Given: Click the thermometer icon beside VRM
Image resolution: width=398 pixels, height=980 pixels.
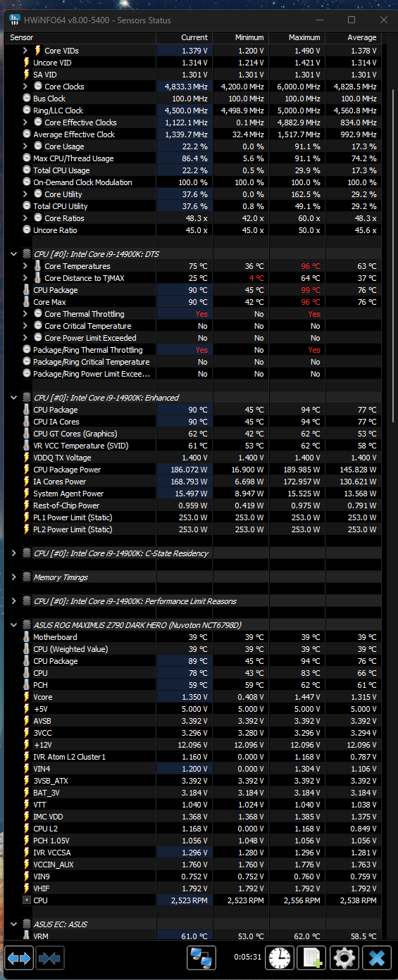Looking at the screenshot, I should 27,936.
